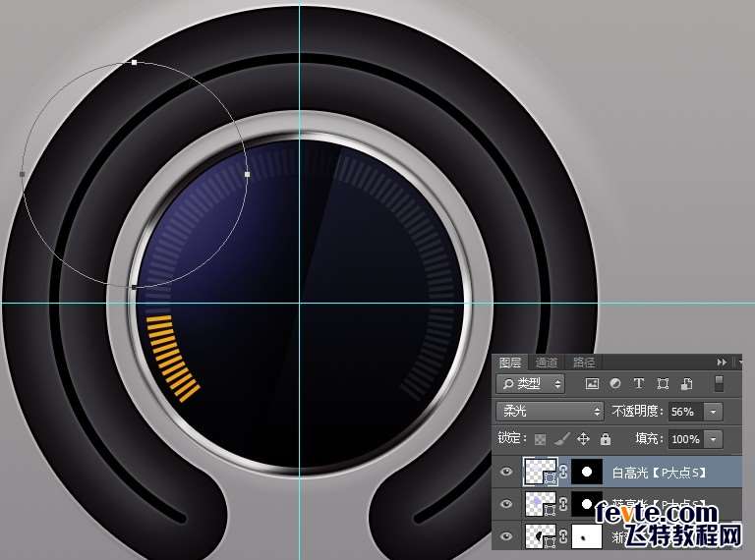The height and width of the screenshot is (560, 755).
Task: Select the 白高光 layer thumbnail
Action: (541, 472)
